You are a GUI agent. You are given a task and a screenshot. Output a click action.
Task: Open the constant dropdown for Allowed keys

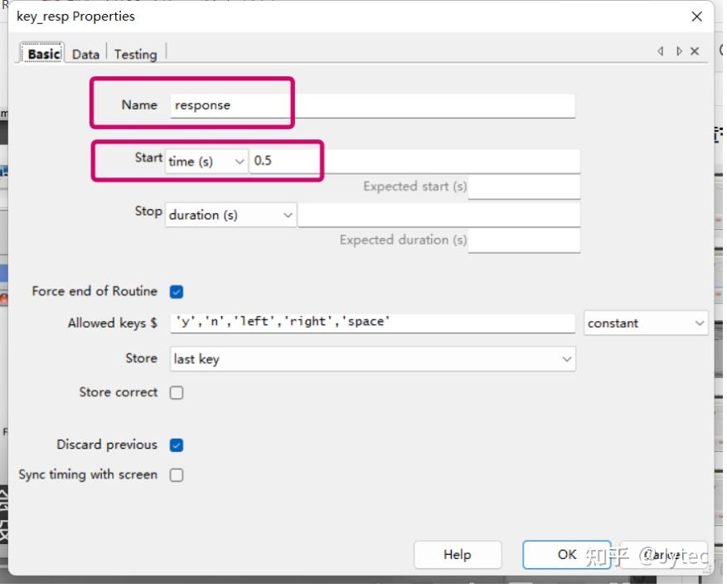(646, 323)
